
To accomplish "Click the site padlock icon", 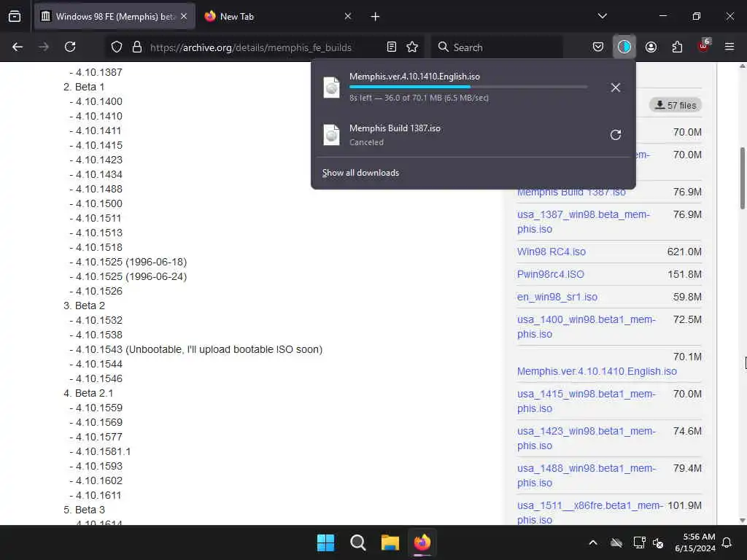I will 137,47.
